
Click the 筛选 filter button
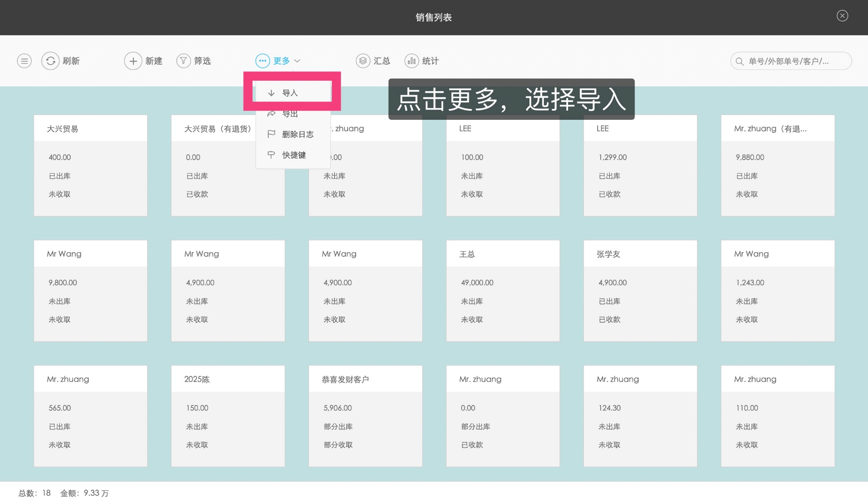[x=202, y=61]
